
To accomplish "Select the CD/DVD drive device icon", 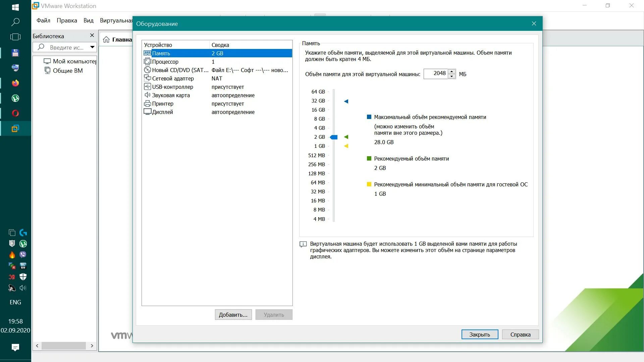I will [x=147, y=70].
